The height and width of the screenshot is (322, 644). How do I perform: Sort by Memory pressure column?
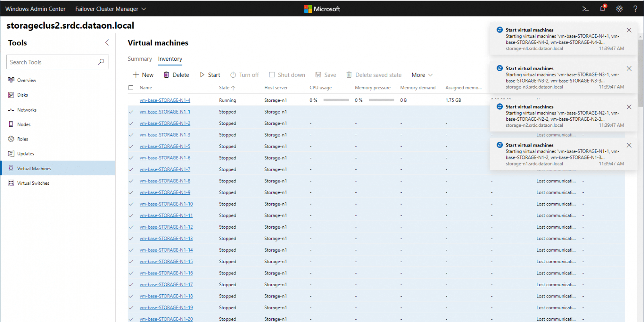(x=373, y=88)
